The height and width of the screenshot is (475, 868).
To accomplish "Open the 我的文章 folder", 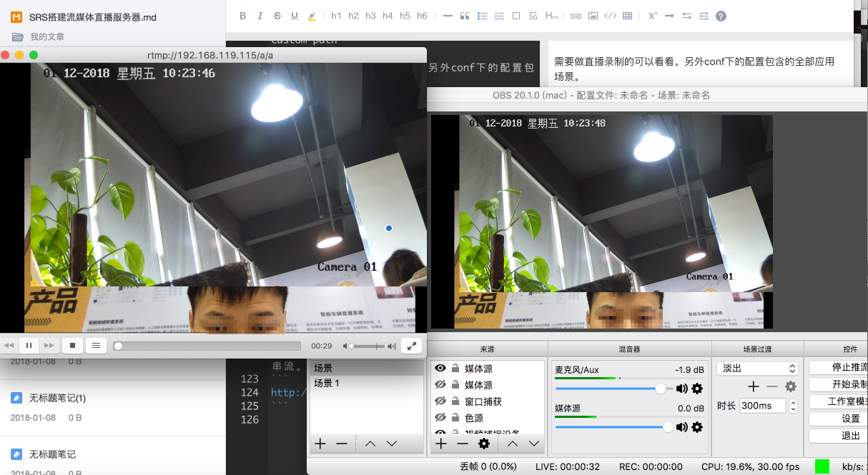I will 47,36.
